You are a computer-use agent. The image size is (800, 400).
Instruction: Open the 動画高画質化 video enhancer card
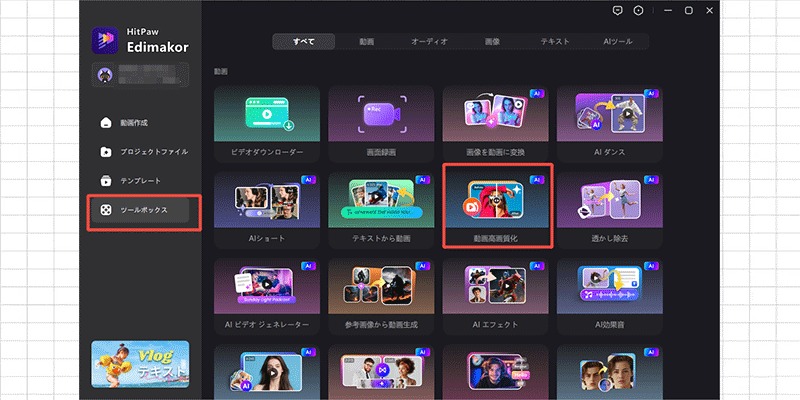tap(497, 207)
